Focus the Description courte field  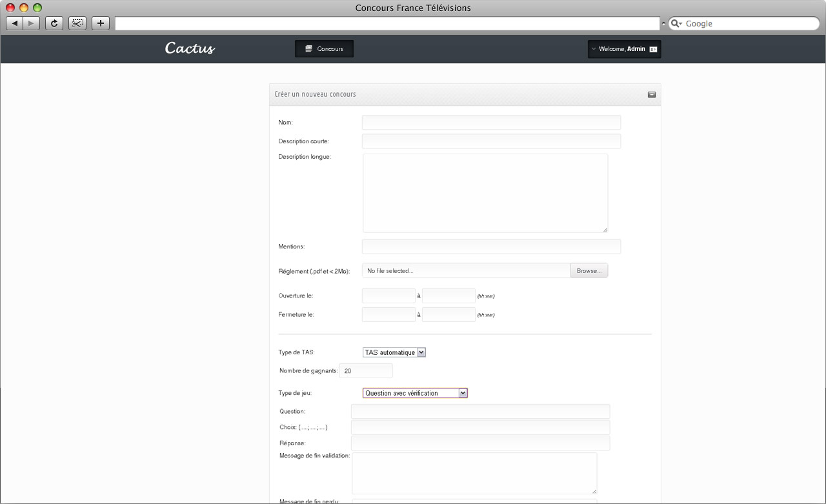click(491, 141)
